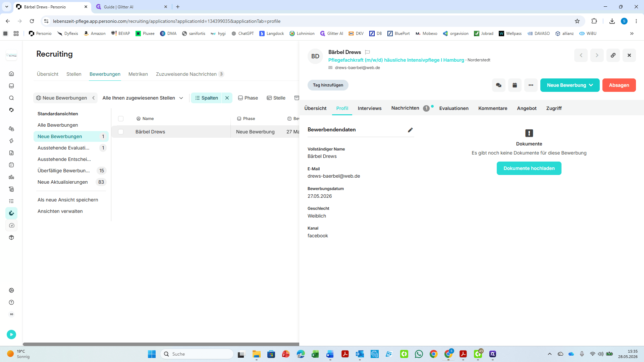The height and width of the screenshot is (362, 644).
Task: Close the applicant detail panel
Action: [629, 55]
